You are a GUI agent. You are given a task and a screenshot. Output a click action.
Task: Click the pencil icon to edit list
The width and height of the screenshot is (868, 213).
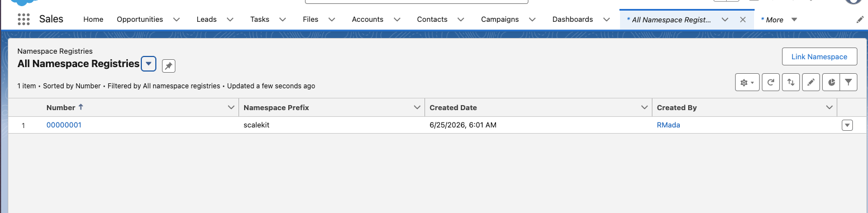(x=811, y=82)
